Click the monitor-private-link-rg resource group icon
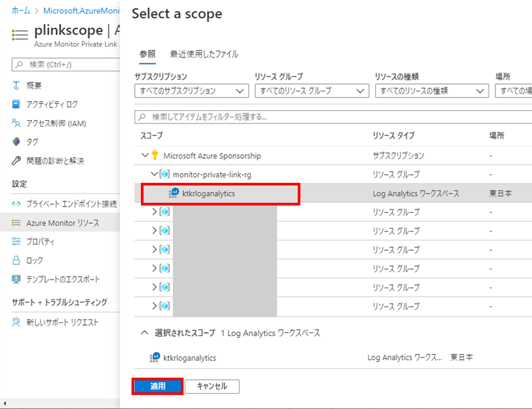532x409 pixels. [165, 174]
